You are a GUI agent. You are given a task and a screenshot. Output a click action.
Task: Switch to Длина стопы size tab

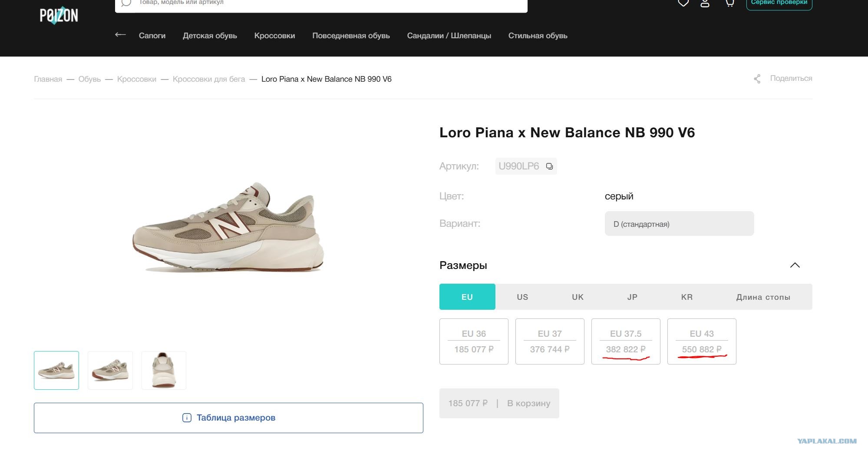point(763,297)
